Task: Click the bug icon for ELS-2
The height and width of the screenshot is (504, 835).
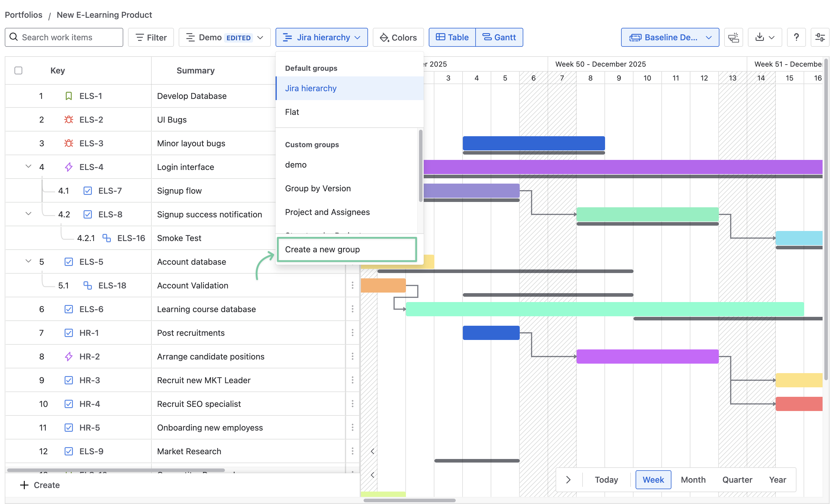Action: point(69,120)
